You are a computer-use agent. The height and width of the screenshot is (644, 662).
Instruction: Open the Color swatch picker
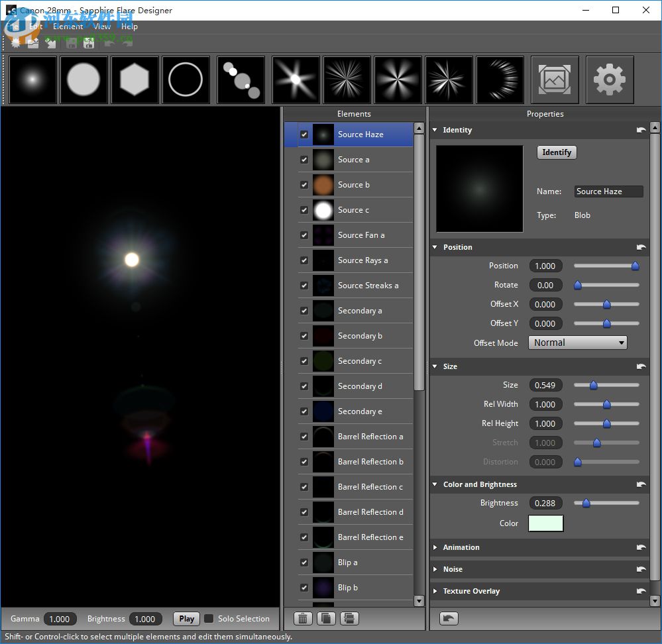(x=545, y=523)
